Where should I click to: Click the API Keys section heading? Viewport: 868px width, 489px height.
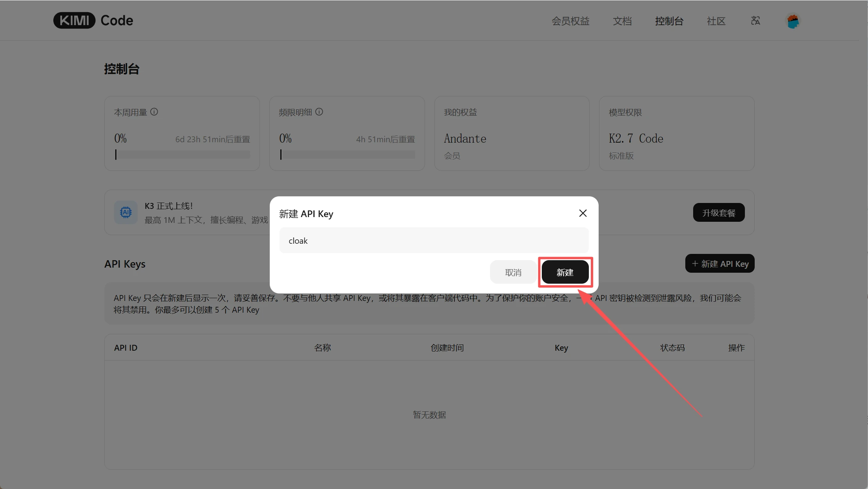click(125, 264)
